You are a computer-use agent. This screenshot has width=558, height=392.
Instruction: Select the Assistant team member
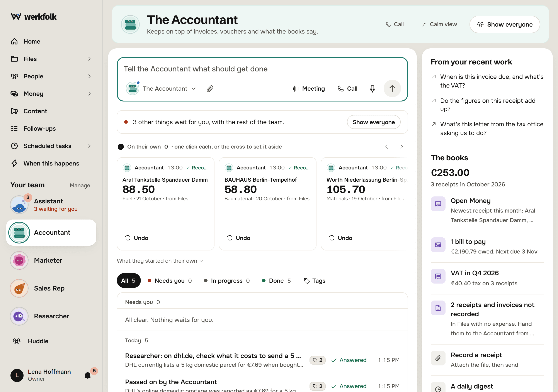[x=51, y=205]
